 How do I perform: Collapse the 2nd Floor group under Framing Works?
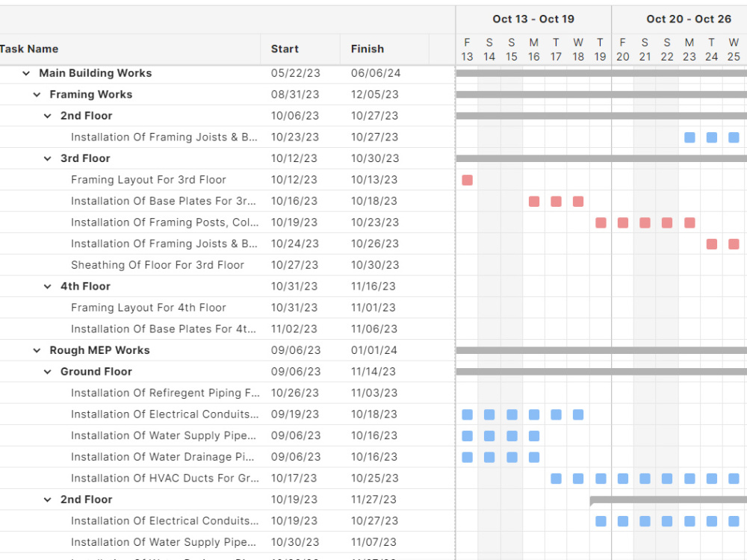47,116
